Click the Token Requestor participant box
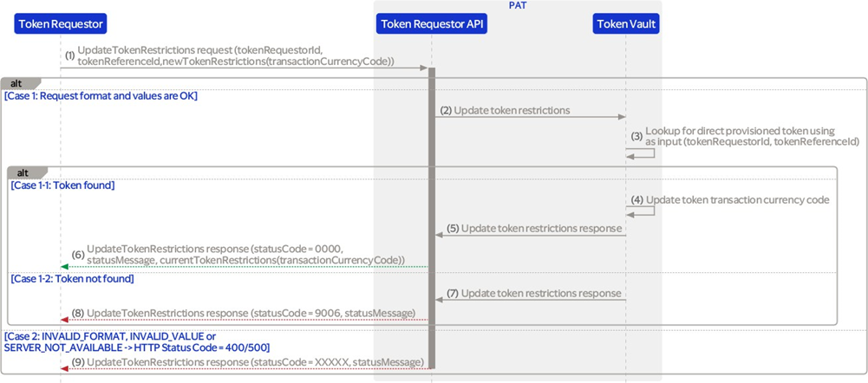868x383 pixels. click(61, 24)
